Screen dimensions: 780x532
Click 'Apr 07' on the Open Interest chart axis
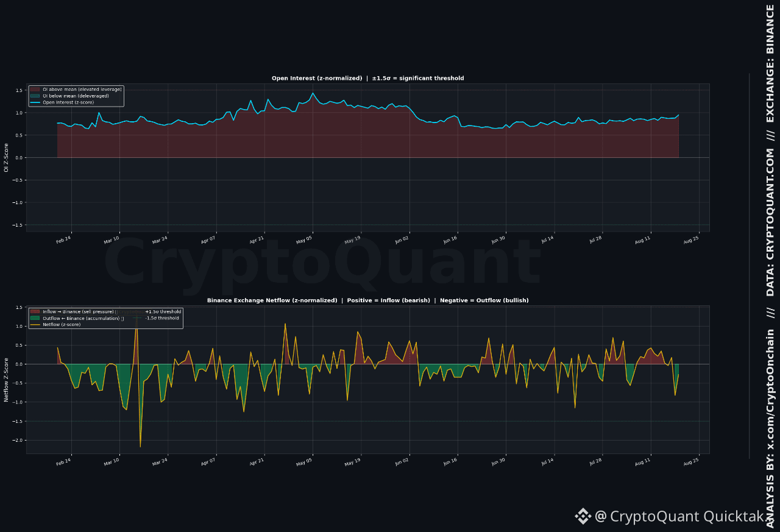[x=208, y=239]
